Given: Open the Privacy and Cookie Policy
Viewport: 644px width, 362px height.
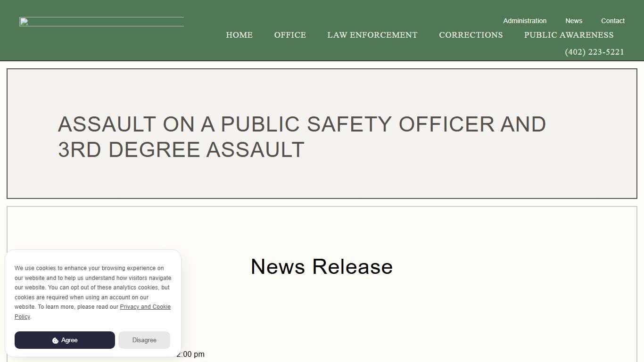Looking at the screenshot, I should [x=145, y=306].
